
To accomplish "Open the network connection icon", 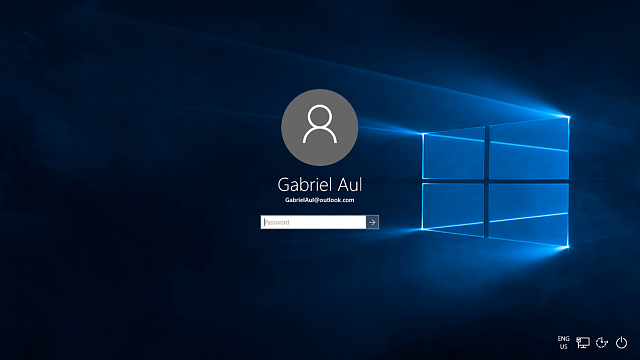I will [x=583, y=342].
